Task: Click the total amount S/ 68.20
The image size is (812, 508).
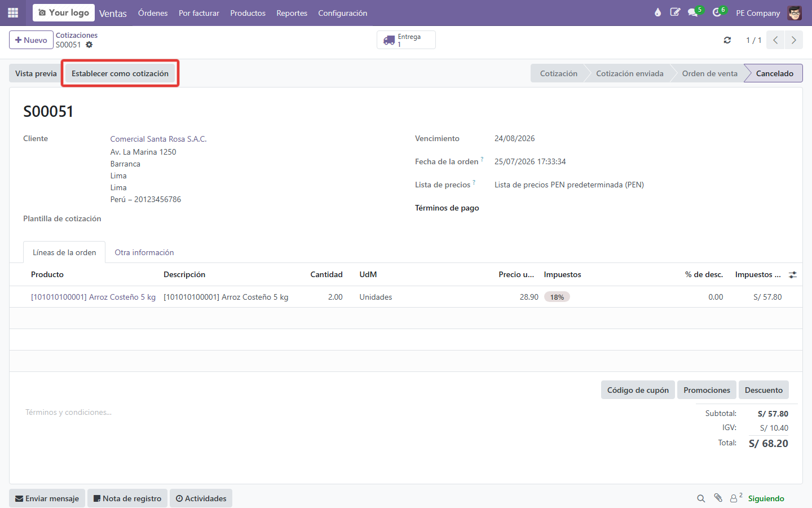Action: 769,444
